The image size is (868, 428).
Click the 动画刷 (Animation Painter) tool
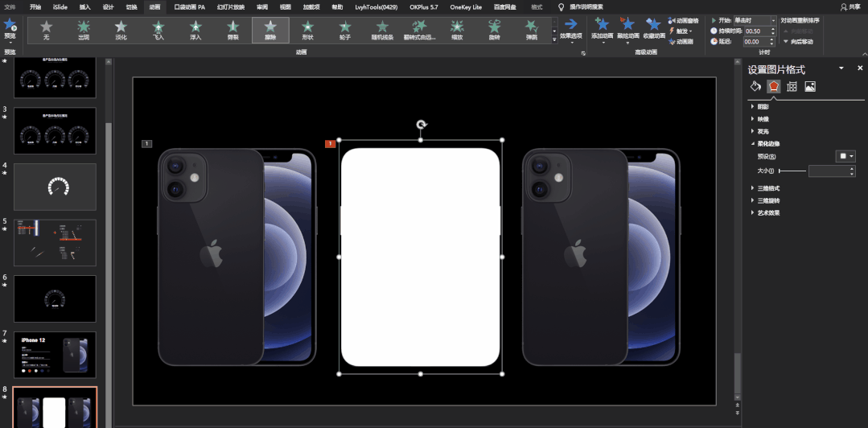tap(681, 42)
